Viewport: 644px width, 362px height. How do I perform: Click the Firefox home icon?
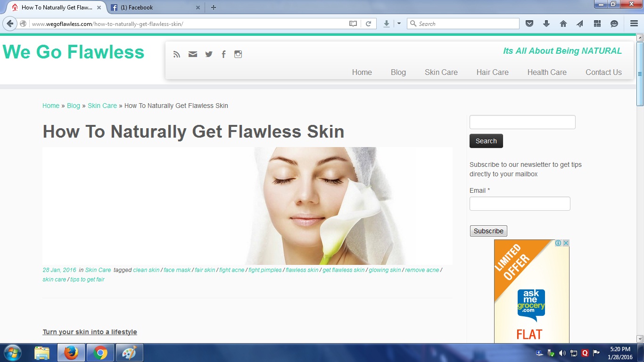point(563,24)
